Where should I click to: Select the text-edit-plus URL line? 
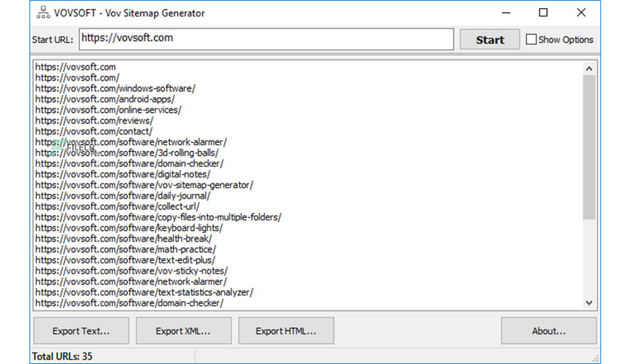coord(125,260)
